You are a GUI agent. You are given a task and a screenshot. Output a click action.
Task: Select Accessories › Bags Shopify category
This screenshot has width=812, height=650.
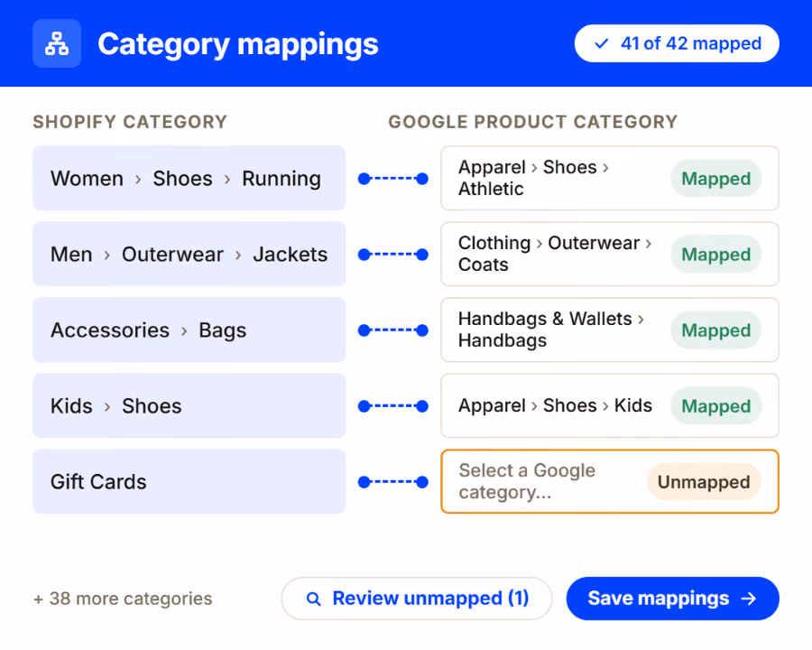[x=189, y=330]
